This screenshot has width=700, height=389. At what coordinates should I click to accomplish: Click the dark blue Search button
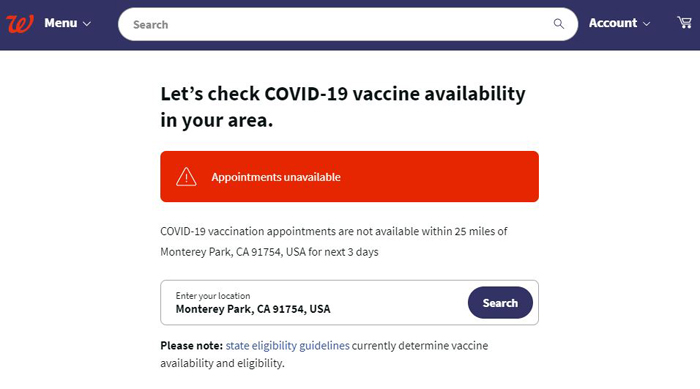pyautogui.click(x=500, y=302)
